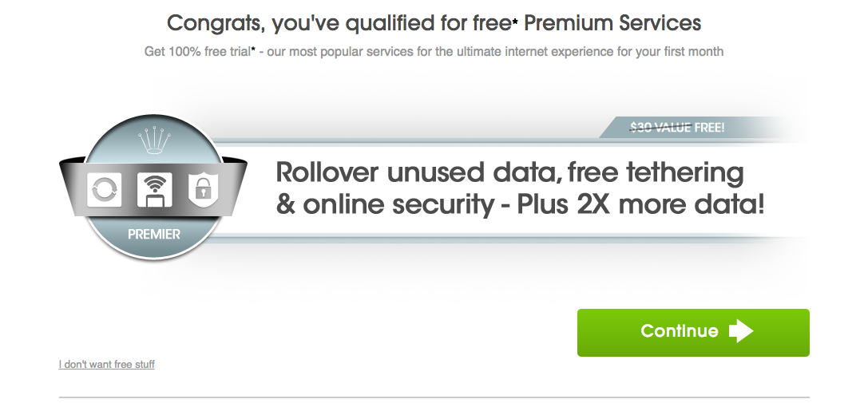This screenshot has width=868, height=411.
Task: Click the security shield padlock icon
Action: pyautogui.click(x=203, y=188)
